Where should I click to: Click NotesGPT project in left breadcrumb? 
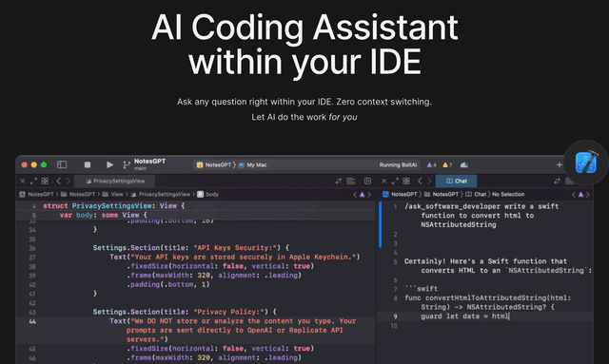(36, 194)
